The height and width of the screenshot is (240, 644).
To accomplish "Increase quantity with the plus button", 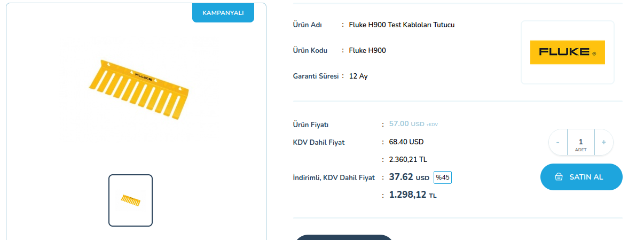I will click(603, 142).
